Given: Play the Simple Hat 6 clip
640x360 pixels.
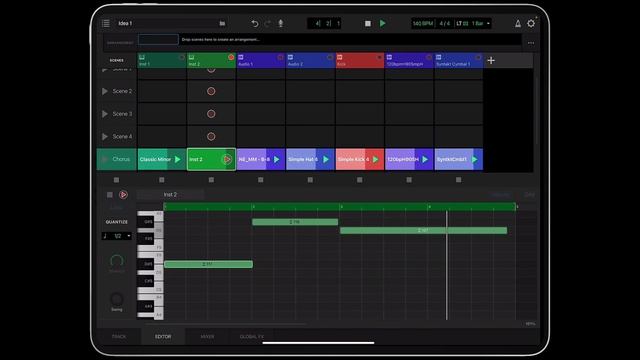Looking at the screenshot, I should (x=326, y=159).
